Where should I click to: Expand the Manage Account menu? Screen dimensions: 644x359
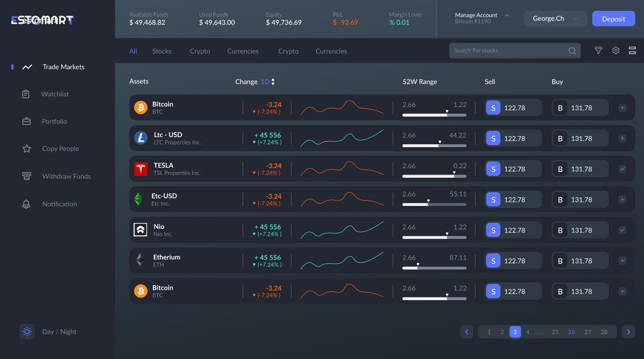point(507,15)
